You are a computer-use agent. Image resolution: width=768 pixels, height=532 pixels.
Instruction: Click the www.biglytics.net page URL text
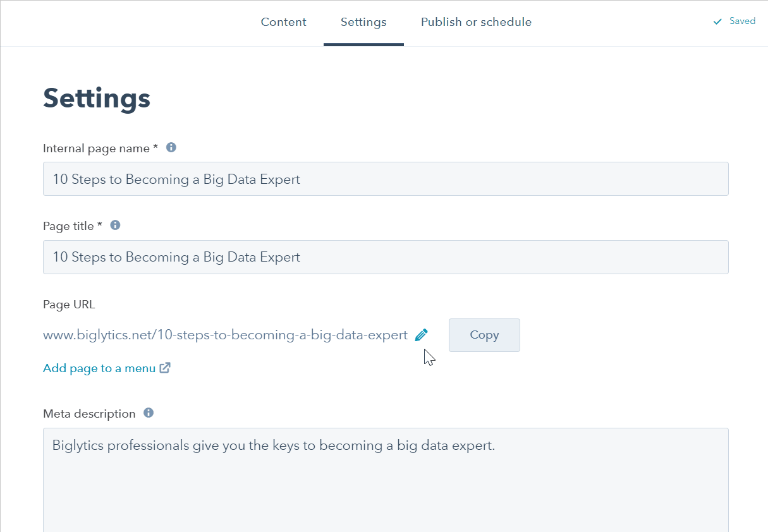225,335
